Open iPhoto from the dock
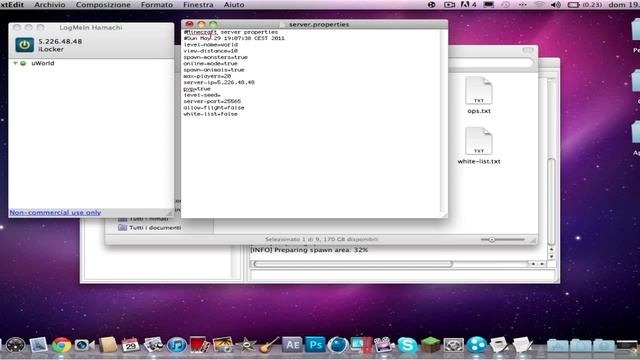Image resolution: width=640 pixels, height=360 pixels. click(222, 345)
